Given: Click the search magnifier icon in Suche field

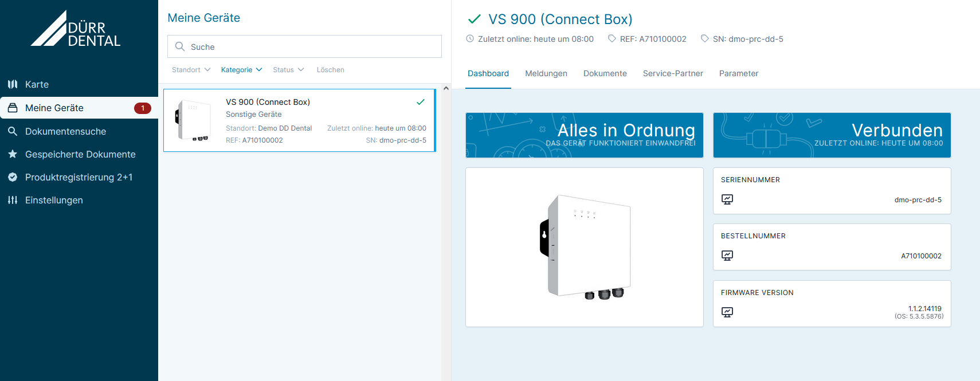Looking at the screenshot, I should click(180, 46).
